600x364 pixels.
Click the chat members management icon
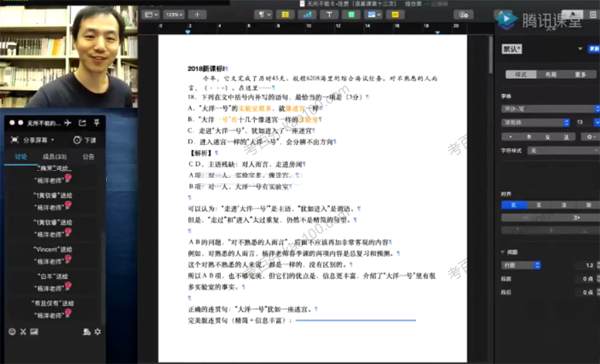[86, 331]
